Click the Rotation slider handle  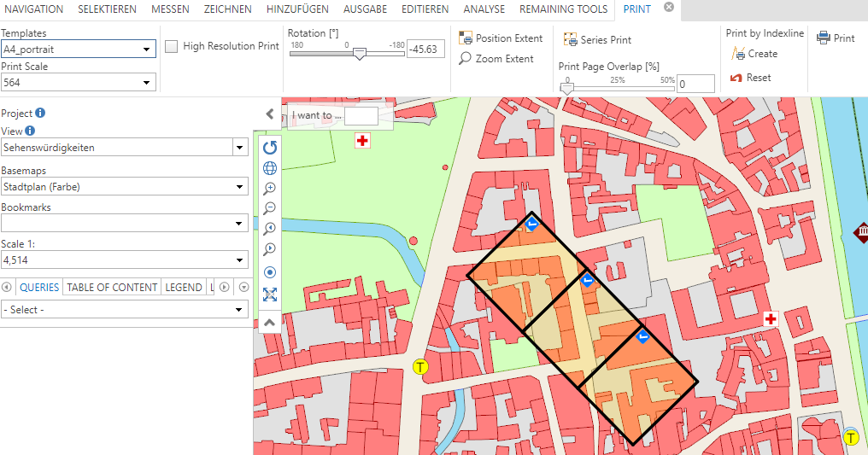coord(360,54)
